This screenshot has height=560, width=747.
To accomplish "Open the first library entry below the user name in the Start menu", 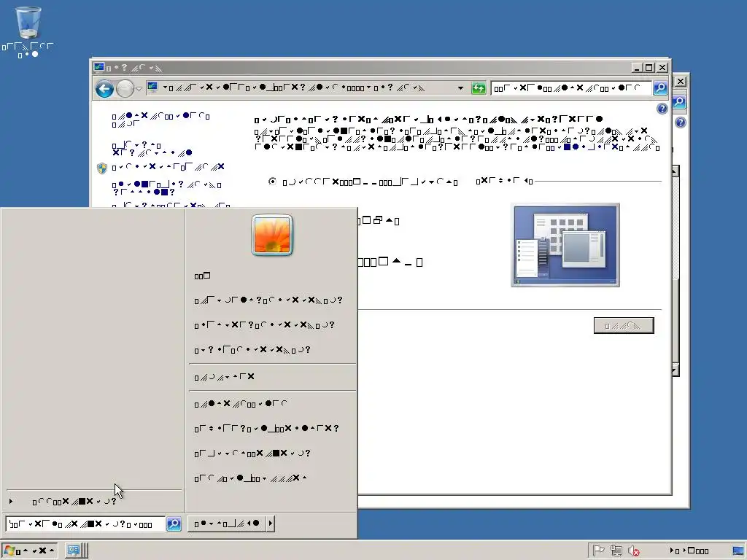I will point(268,300).
